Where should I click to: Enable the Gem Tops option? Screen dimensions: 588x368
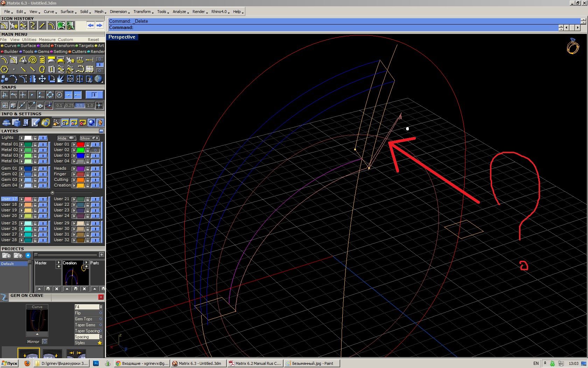(x=100, y=319)
